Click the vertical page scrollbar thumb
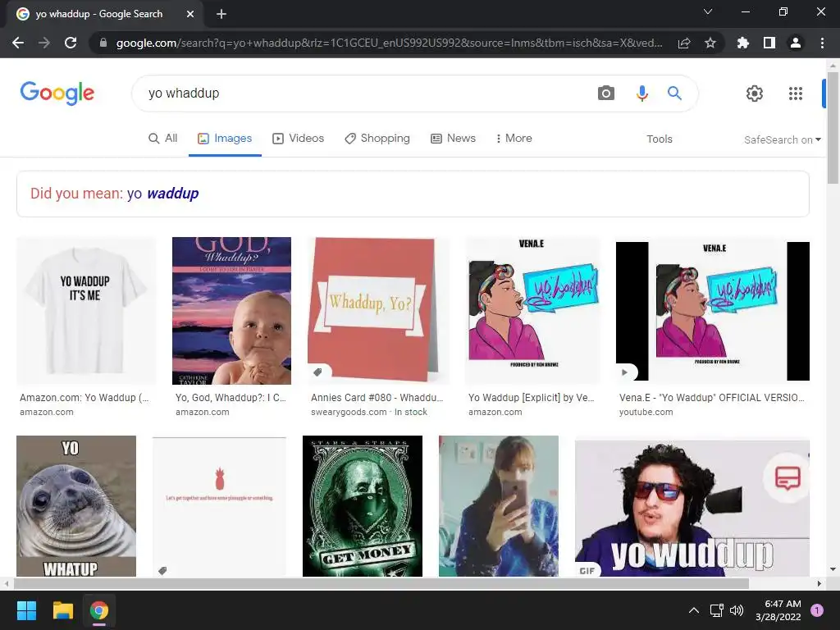This screenshot has width=840, height=630. [833, 127]
